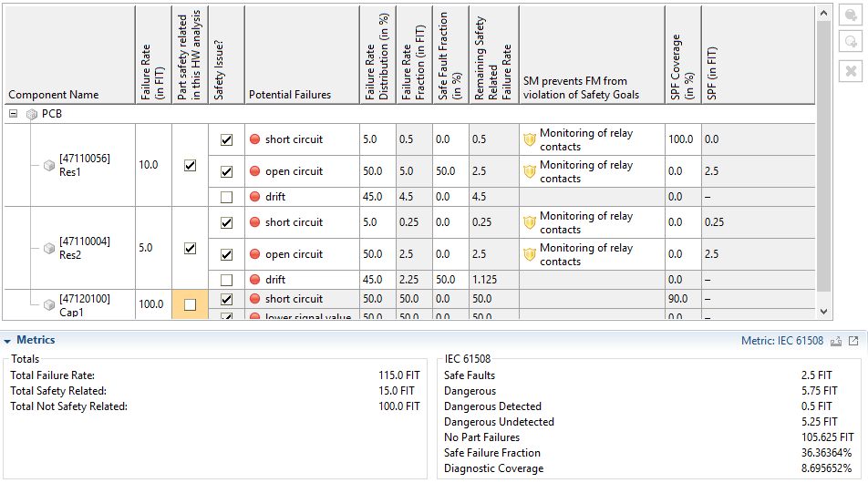
Task: Collapse the PCB tree node
Action: pos(14,115)
